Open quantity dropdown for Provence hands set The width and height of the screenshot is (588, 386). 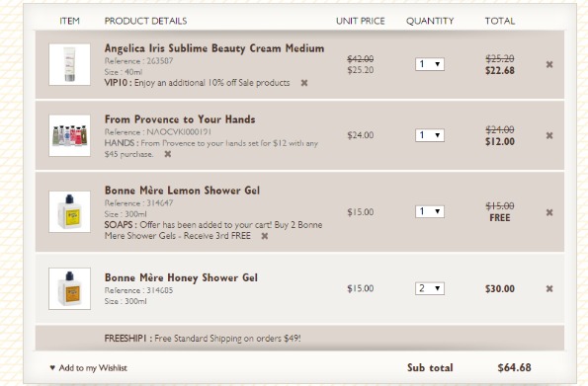coord(430,135)
